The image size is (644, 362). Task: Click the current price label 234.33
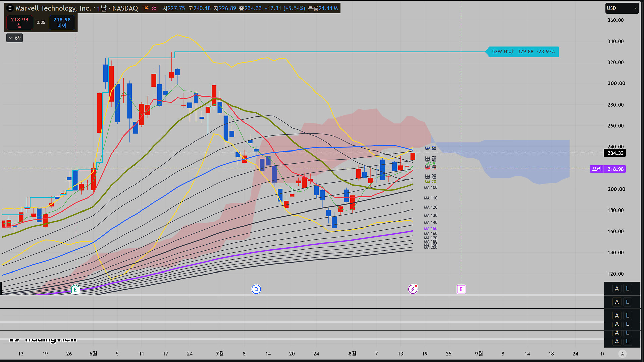(615, 153)
